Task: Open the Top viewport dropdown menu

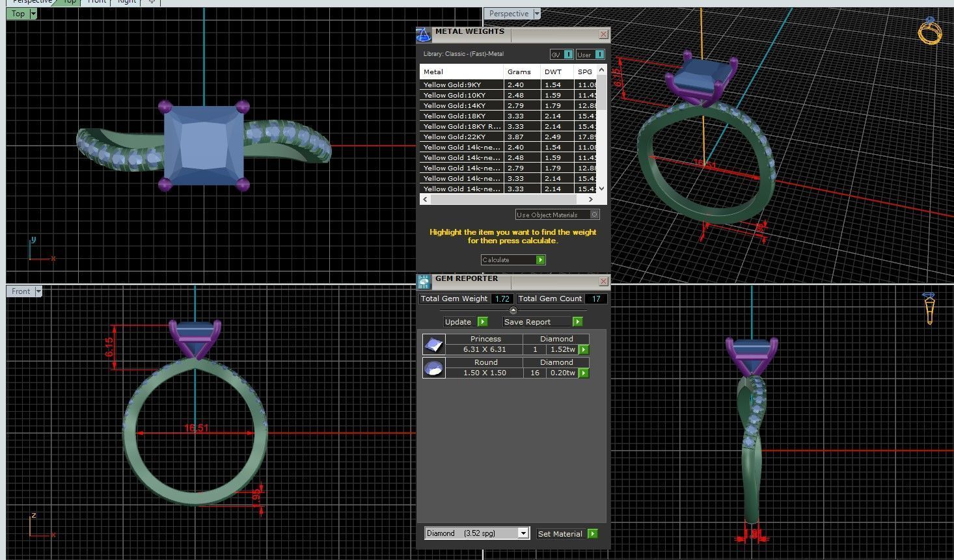Action: coord(33,13)
